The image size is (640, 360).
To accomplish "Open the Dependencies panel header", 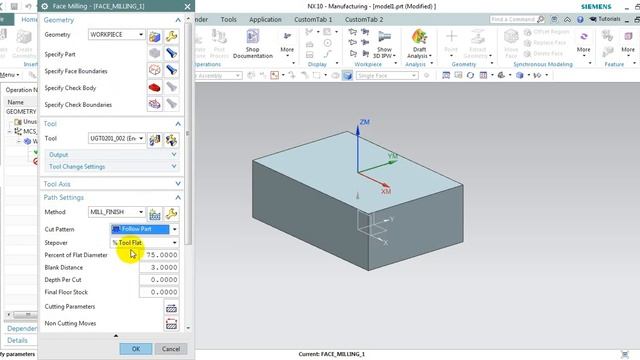I will point(22,329).
